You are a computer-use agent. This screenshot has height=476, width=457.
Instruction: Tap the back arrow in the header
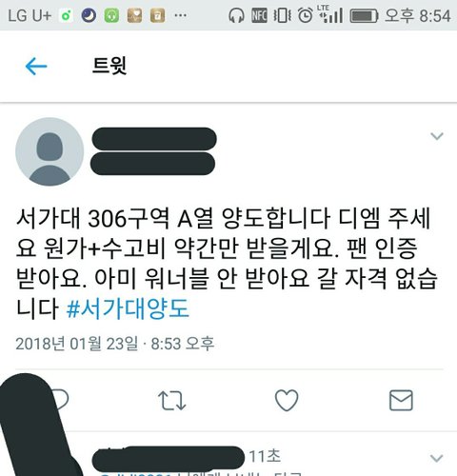click(36, 67)
